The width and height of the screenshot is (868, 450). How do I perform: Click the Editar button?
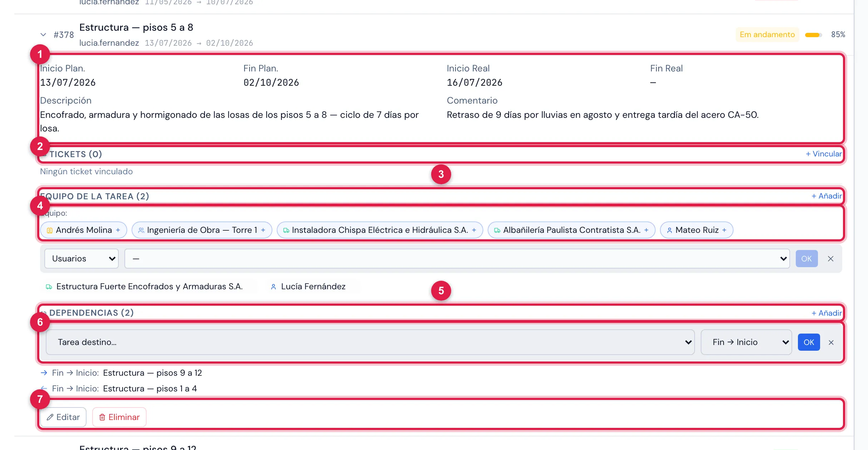coord(63,417)
